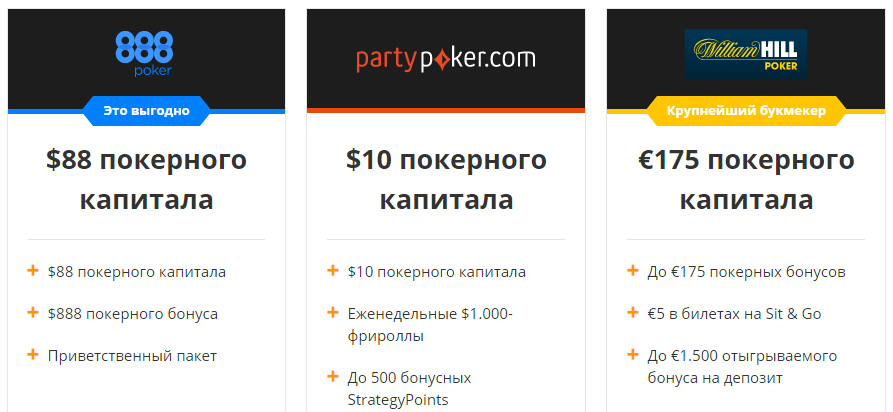Select the "$888 покерного бонуса" list item
893x412 pixels.
[132, 314]
